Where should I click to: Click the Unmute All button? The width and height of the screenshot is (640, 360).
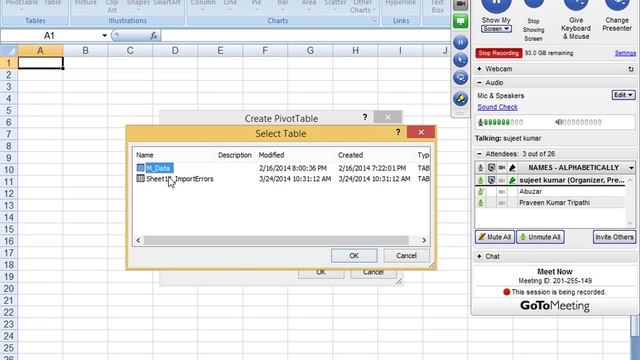pyautogui.click(x=540, y=237)
